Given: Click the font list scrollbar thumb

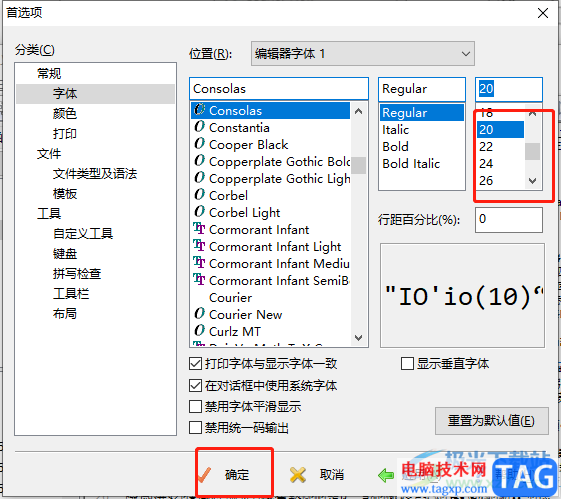Looking at the screenshot, I should (x=358, y=165).
